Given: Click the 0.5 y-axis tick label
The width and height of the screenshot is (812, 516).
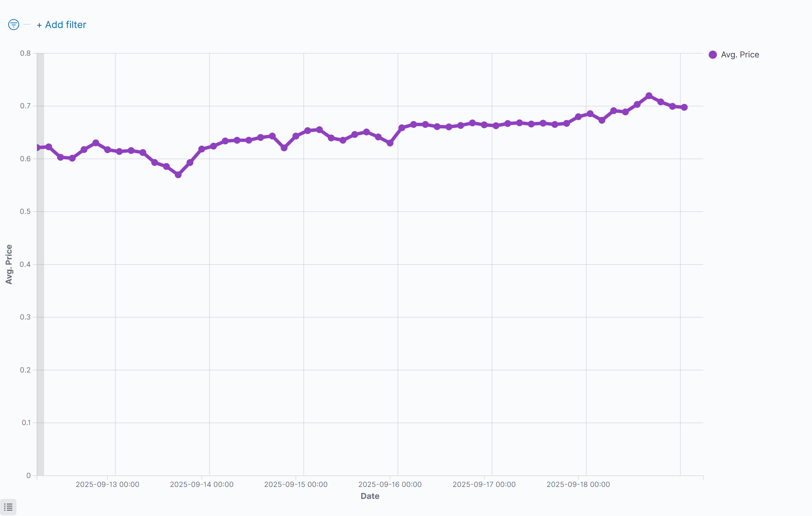Looking at the screenshot, I should click(x=25, y=212).
